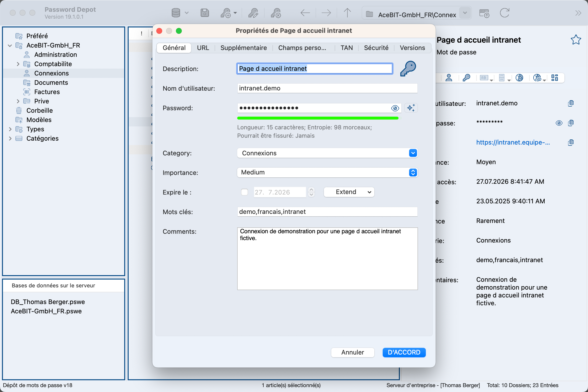The height and width of the screenshot is (392, 588).
Task: Select the Factures folder in tree
Action: click(47, 92)
